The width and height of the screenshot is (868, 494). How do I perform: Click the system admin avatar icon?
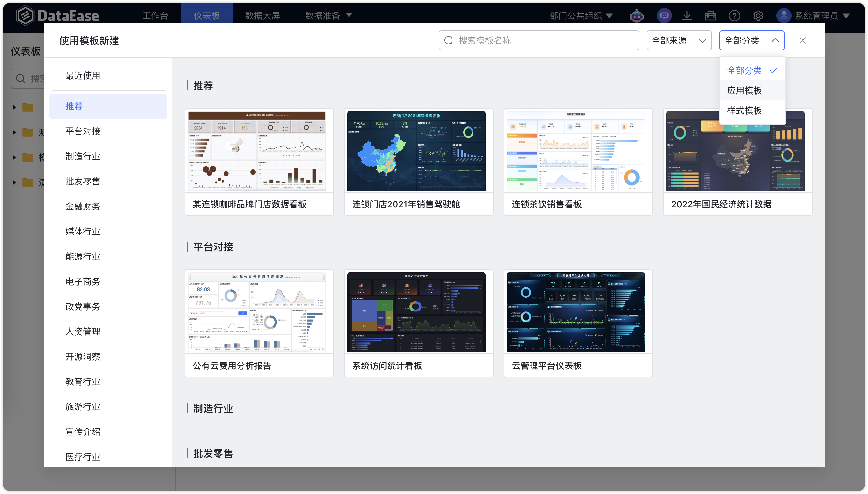783,16
